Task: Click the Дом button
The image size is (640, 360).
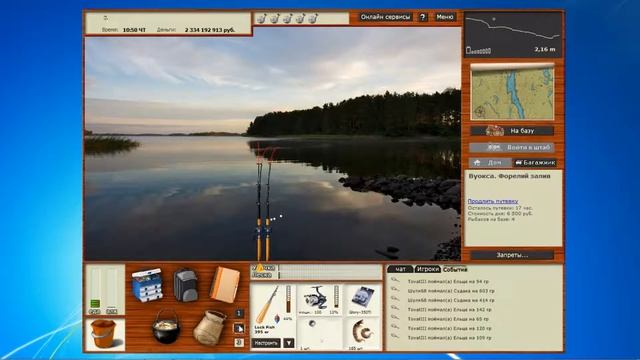Action: tap(490, 162)
